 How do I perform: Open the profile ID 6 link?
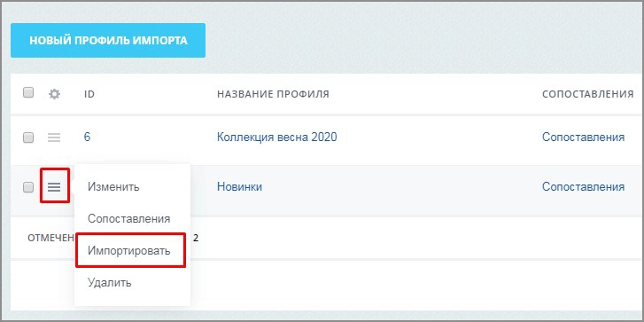coord(87,137)
